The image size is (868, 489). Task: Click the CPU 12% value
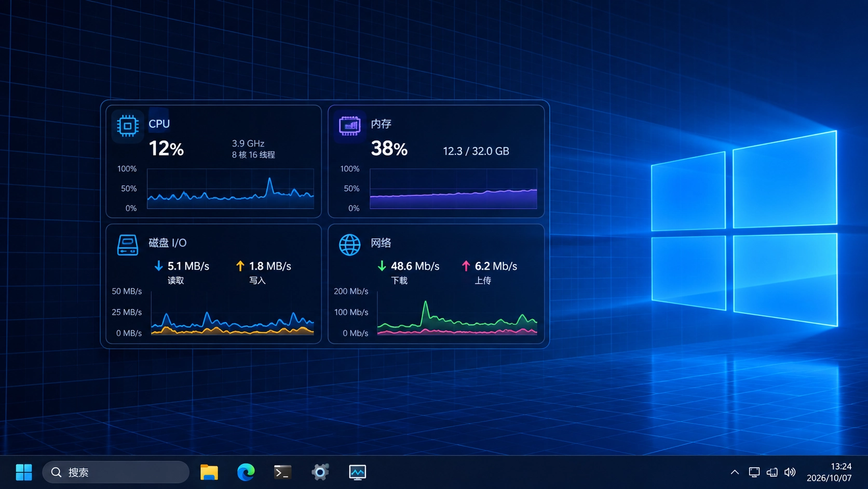pyautogui.click(x=166, y=149)
